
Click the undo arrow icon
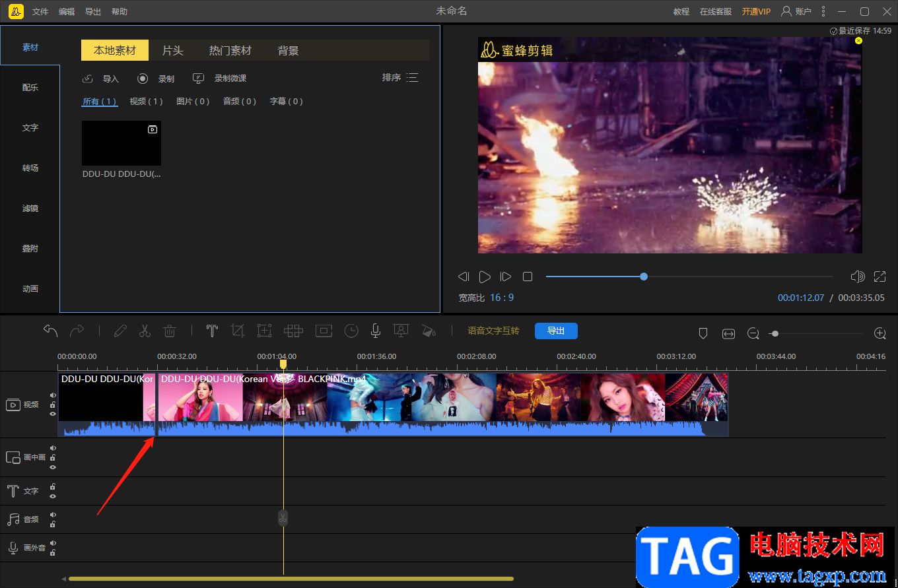(x=51, y=331)
